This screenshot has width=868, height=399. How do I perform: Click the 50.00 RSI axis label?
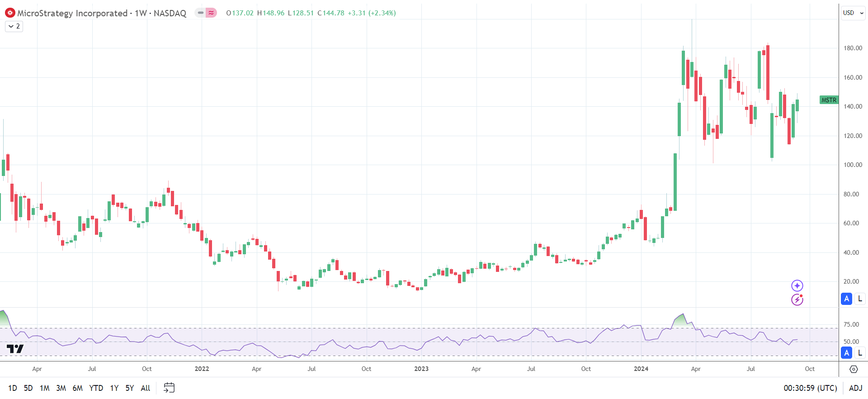point(851,342)
